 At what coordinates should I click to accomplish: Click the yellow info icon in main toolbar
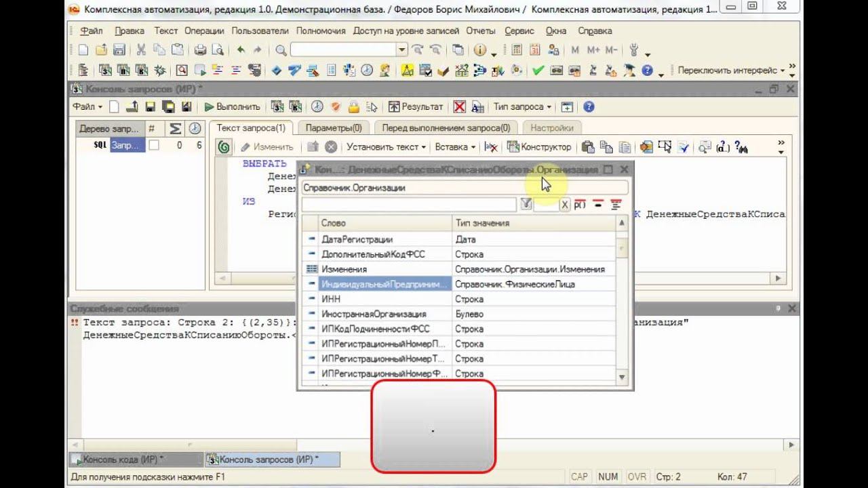click(480, 49)
